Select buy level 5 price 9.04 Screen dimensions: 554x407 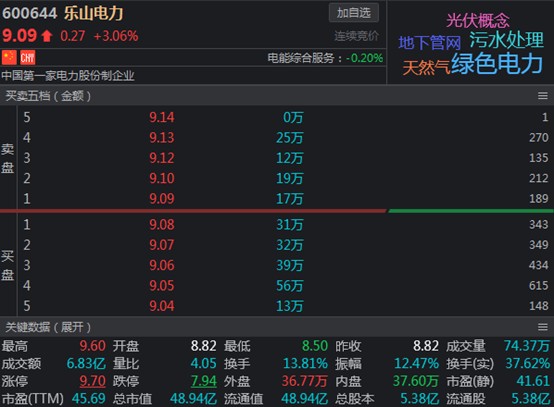pyautogui.click(x=162, y=306)
